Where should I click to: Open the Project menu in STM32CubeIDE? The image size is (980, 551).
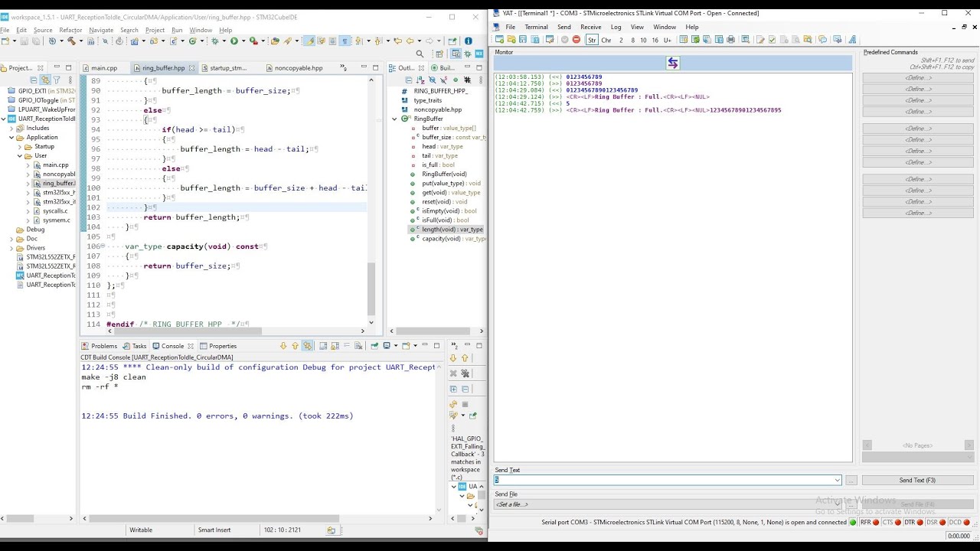(x=155, y=30)
